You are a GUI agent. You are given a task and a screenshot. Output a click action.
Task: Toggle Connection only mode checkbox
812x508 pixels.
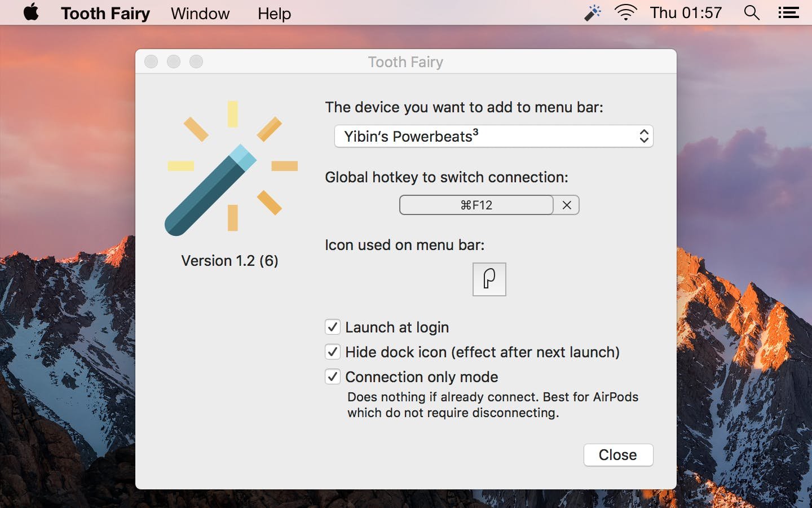pos(333,376)
